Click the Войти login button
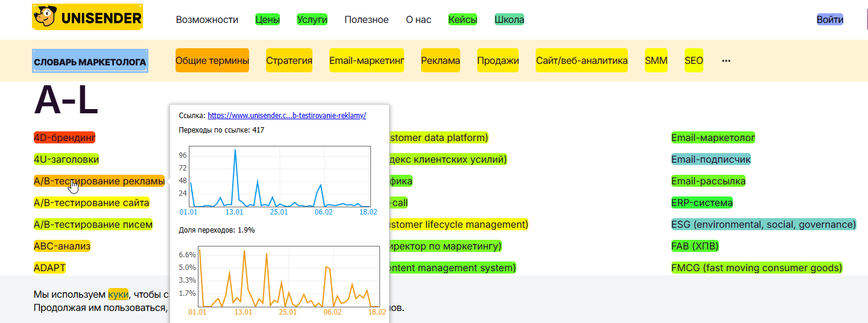868x323 pixels. [x=829, y=20]
